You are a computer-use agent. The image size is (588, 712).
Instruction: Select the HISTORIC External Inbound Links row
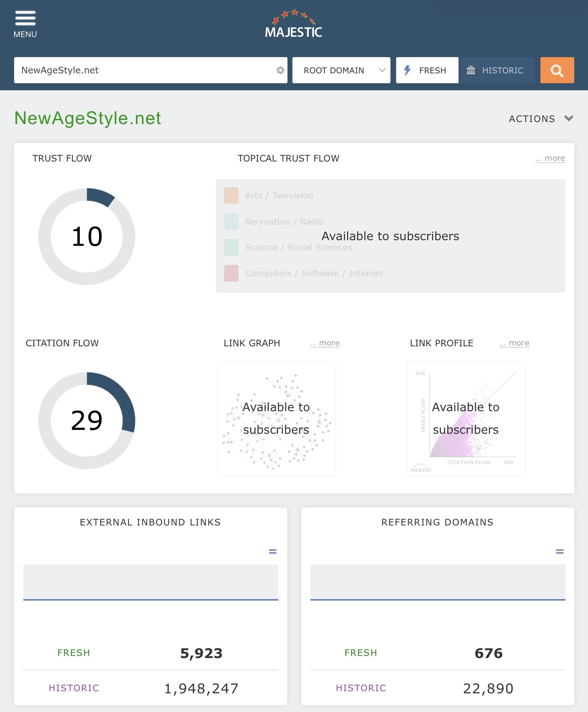pyautogui.click(x=151, y=688)
